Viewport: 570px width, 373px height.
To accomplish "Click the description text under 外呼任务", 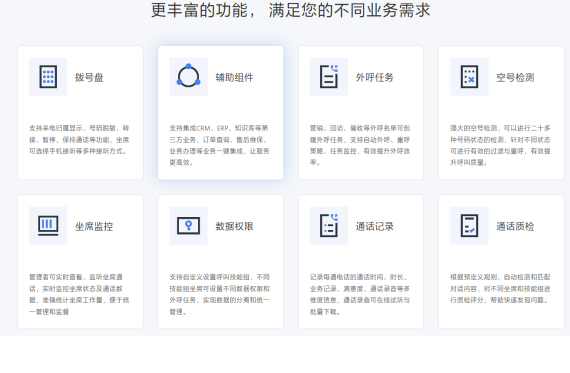I will [x=360, y=145].
